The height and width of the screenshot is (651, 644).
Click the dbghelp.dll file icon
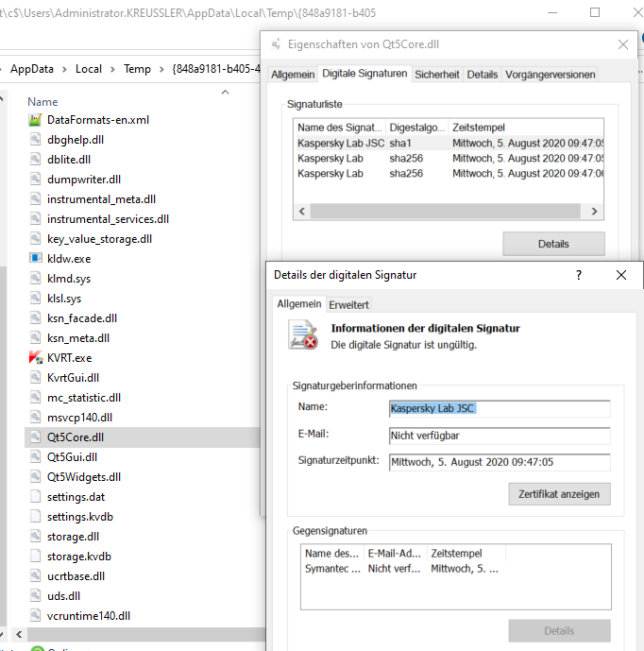35,140
